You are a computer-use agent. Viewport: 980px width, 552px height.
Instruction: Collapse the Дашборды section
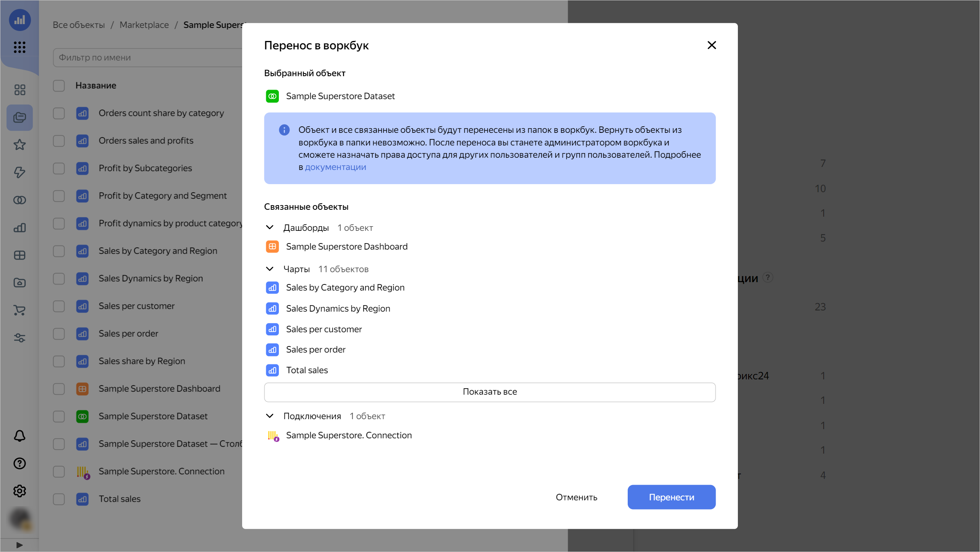click(270, 228)
